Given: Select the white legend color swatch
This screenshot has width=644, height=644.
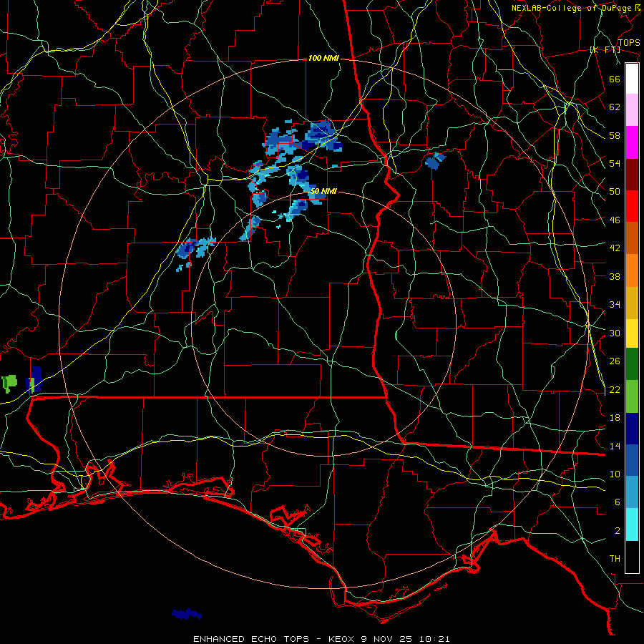Looking at the screenshot, I should click(x=632, y=79).
